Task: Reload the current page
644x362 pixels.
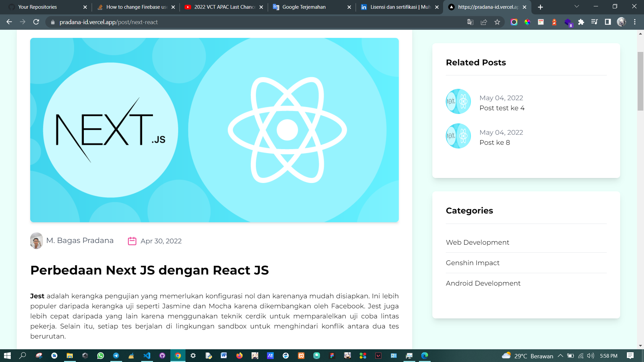Action: point(36,22)
